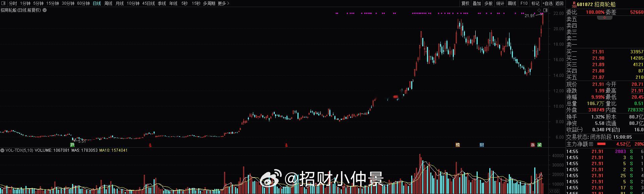The height and width of the screenshot is (194, 644).
Task: Select the 10分钟 period tab
Action: [x=133, y=3]
